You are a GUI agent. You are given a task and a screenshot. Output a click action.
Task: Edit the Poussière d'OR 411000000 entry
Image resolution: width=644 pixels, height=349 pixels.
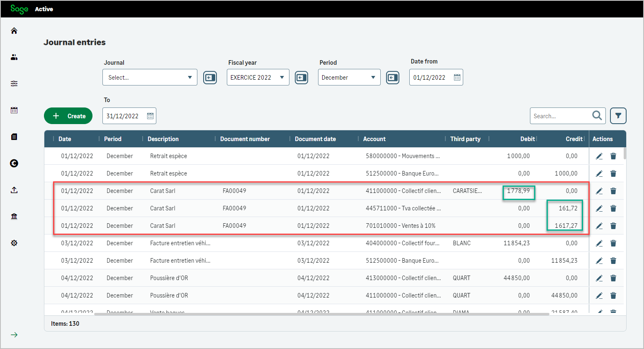coord(599,295)
